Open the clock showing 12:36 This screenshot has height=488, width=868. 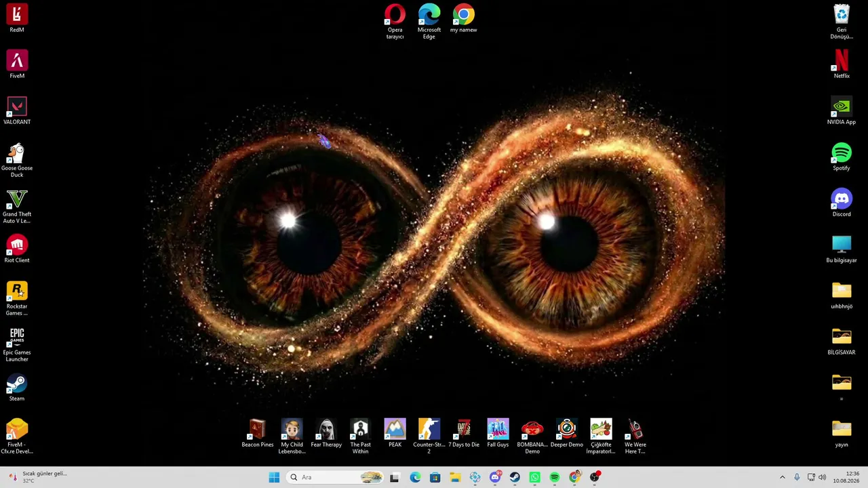tap(846, 477)
